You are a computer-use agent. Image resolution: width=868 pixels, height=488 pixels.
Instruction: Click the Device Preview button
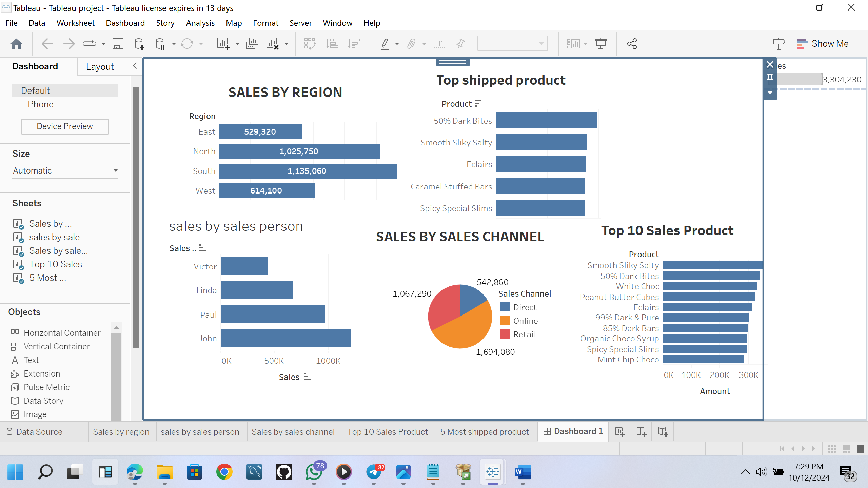(65, 126)
